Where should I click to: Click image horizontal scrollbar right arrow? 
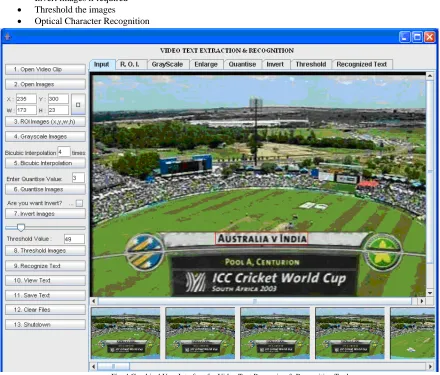422,301
